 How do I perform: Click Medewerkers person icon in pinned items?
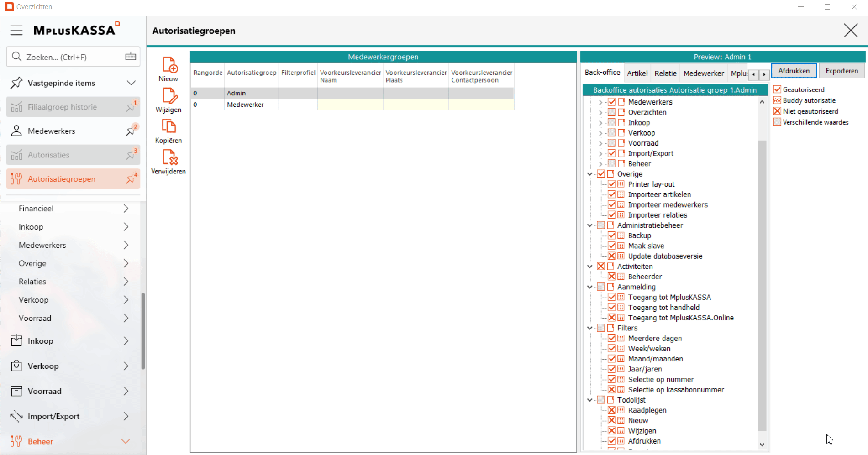pyautogui.click(x=16, y=131)
